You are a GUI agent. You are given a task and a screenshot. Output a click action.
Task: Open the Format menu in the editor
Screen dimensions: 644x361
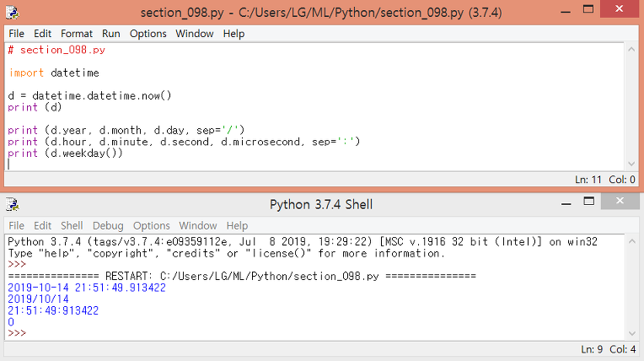[77, 34]
